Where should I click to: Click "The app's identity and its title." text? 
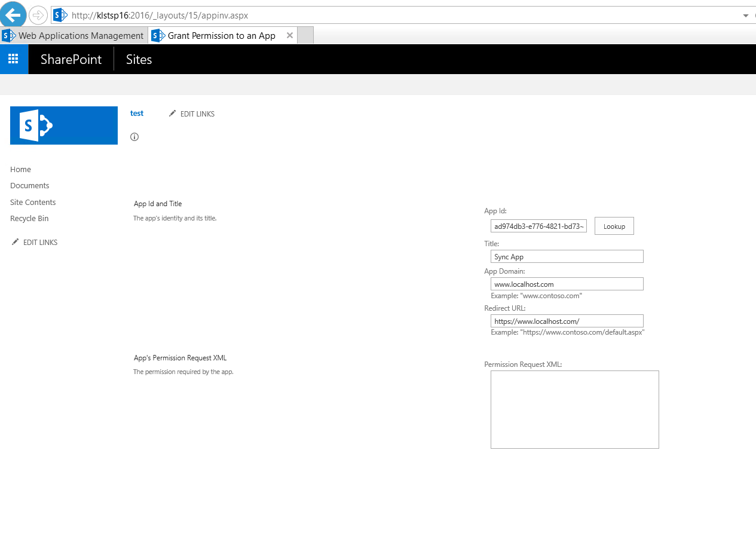coord(175,218)
